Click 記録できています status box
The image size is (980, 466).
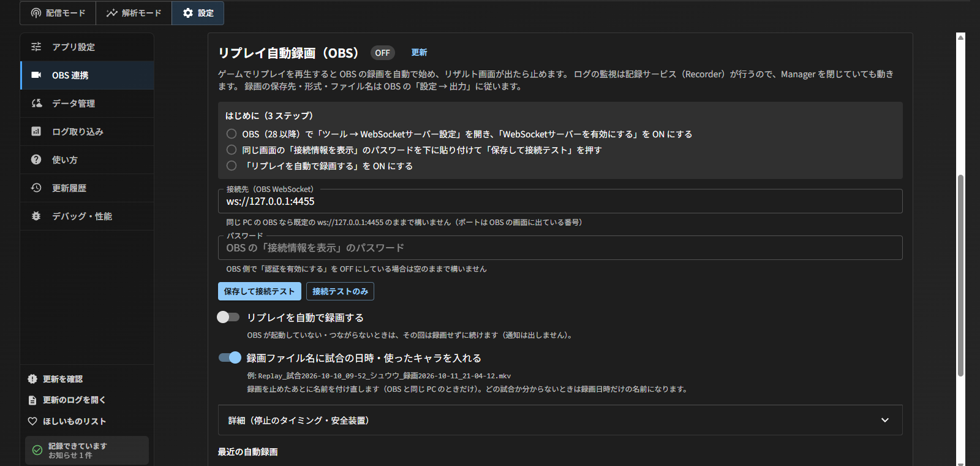(x=87, y=450)
